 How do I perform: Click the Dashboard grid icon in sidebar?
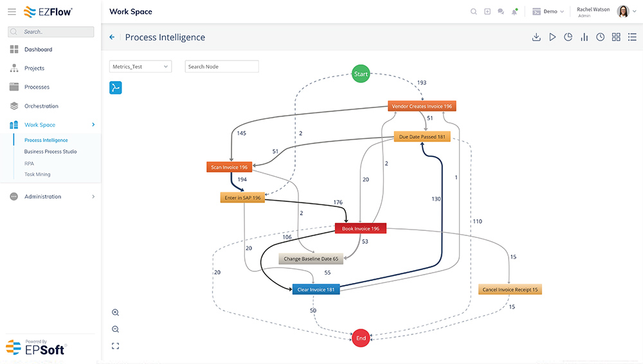point(14,50)
